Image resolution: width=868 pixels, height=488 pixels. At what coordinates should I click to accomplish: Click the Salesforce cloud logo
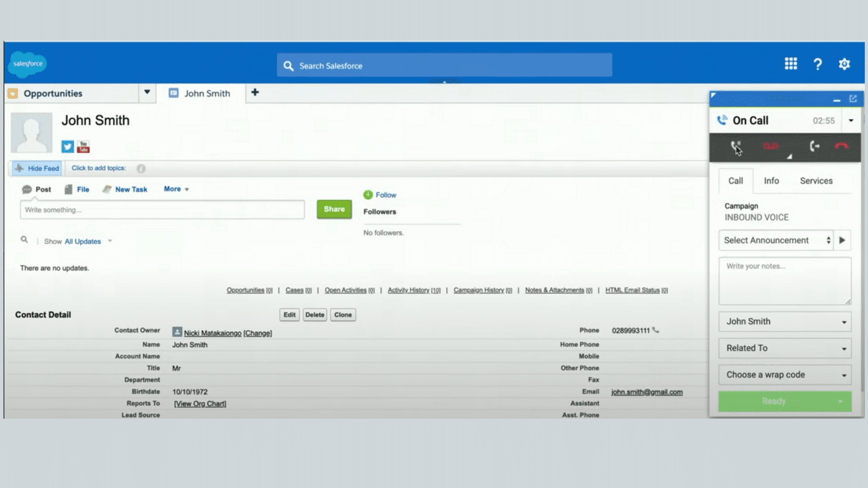(28, 64)
